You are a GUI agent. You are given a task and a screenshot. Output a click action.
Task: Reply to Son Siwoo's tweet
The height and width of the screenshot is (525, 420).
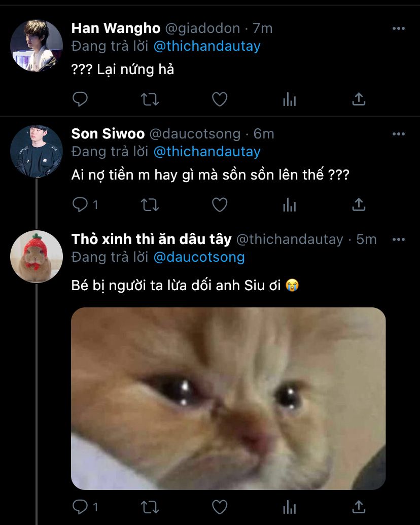point(80,204)
